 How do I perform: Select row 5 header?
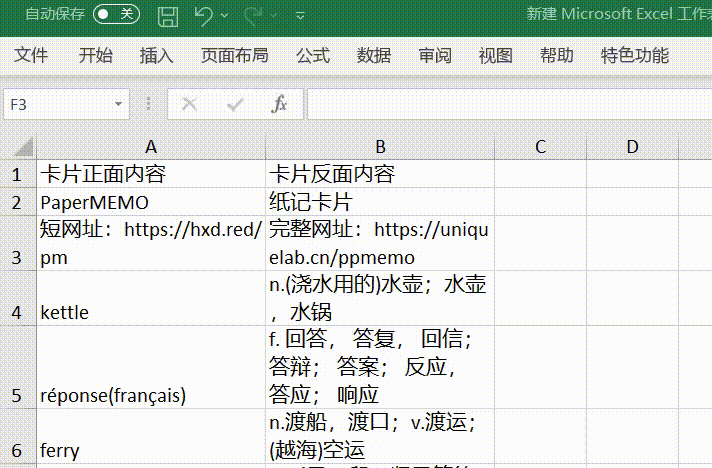coord(18,367)
